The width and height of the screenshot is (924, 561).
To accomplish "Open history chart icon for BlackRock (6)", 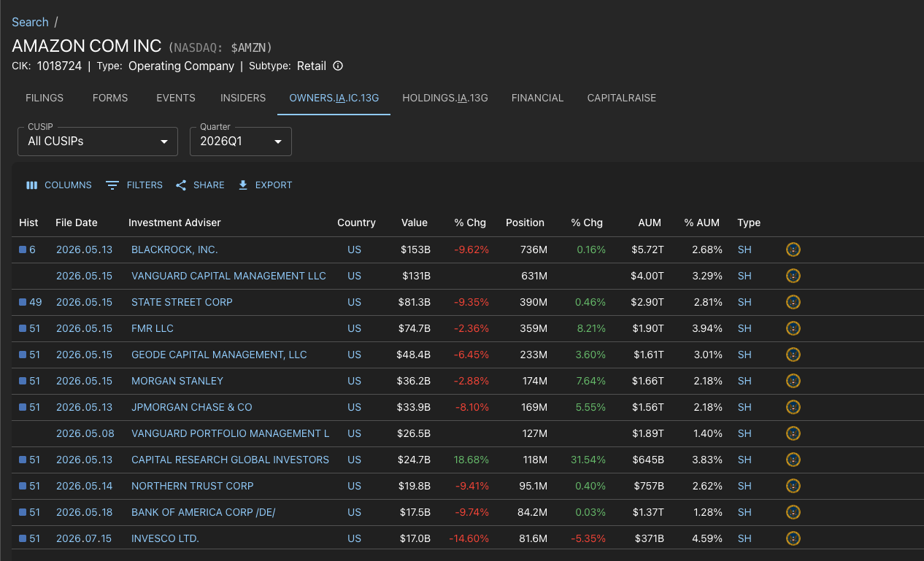I will click(23, 249).
